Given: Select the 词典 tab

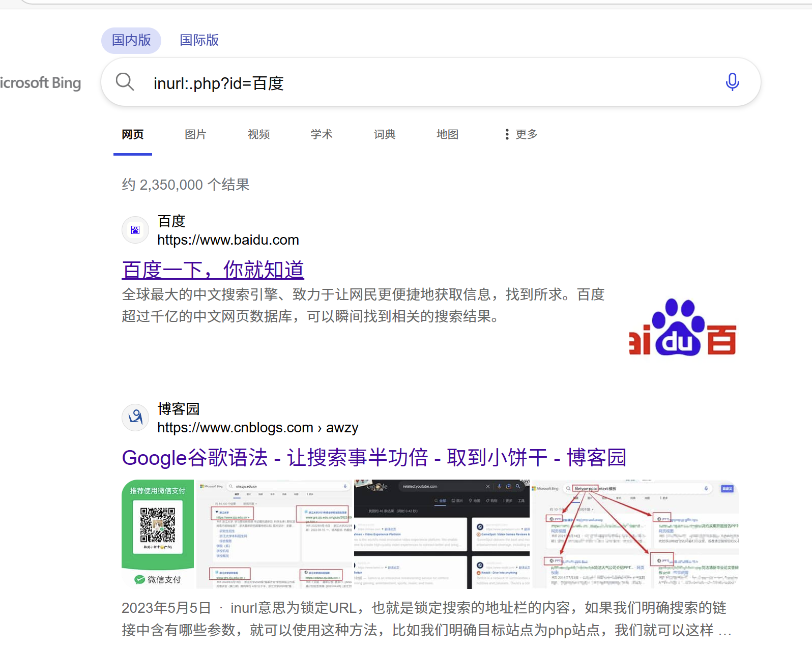Looking at the screenshot, I should click(x=385, y=134).
